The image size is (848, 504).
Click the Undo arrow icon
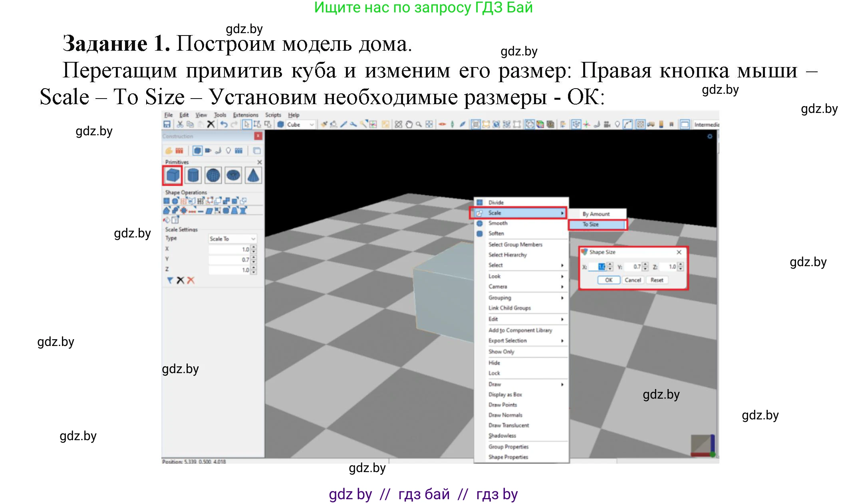point(224,125)
